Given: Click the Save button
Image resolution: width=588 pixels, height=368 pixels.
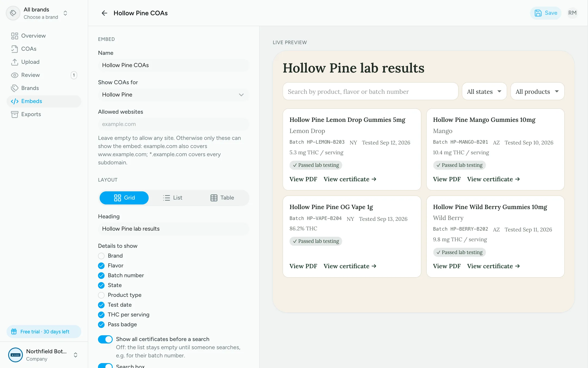Looking at the screenshot, I should [546, 13].
